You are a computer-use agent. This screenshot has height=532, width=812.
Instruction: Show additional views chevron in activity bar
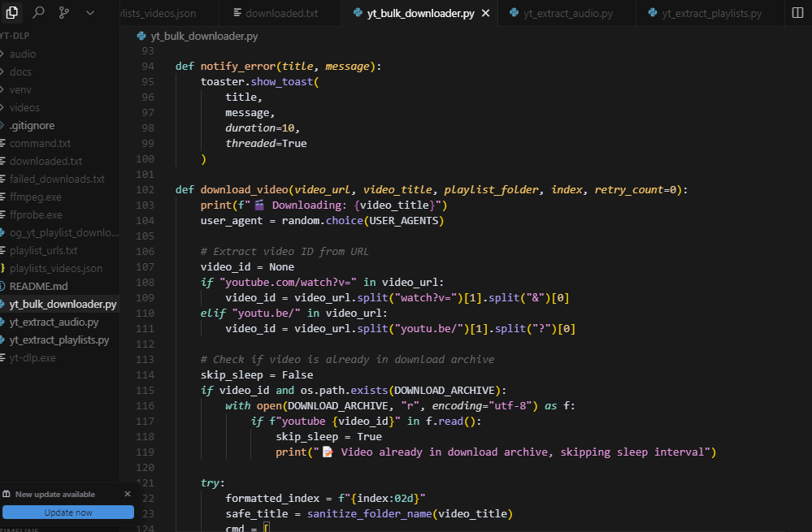coord(90,12)
